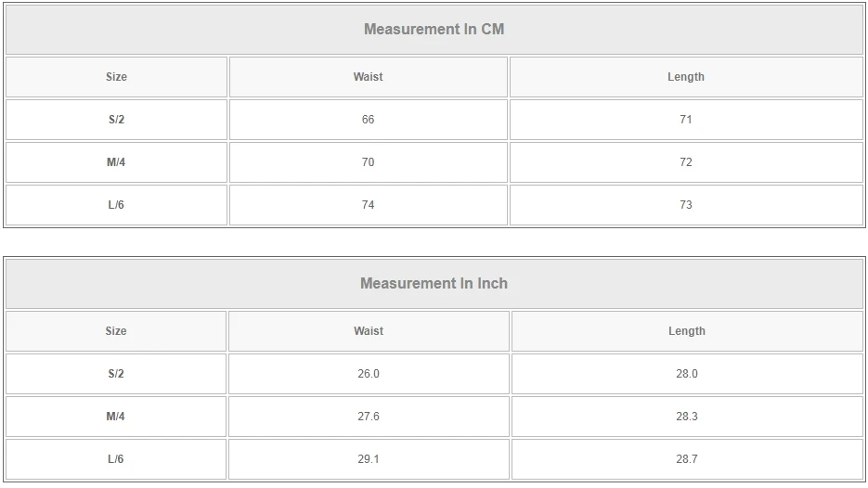
Task: Click the waist value 74 cell
Action: click(368, 205)
